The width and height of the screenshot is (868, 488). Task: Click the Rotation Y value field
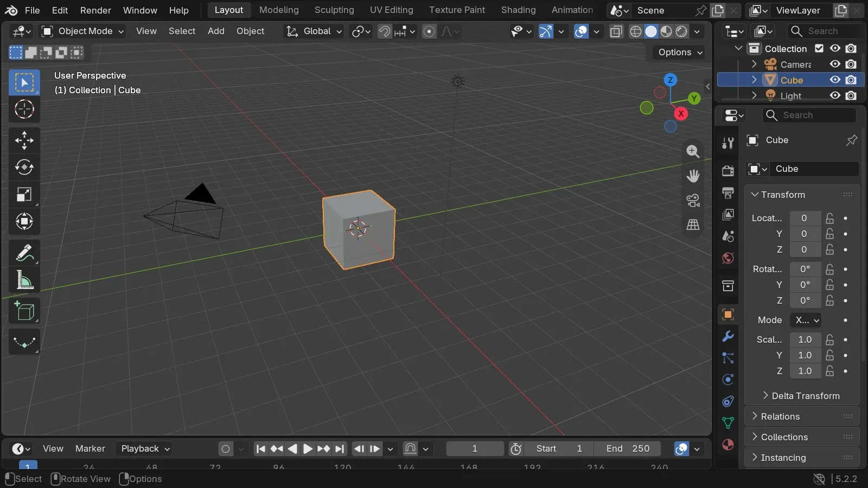click(x=805, y=285)
